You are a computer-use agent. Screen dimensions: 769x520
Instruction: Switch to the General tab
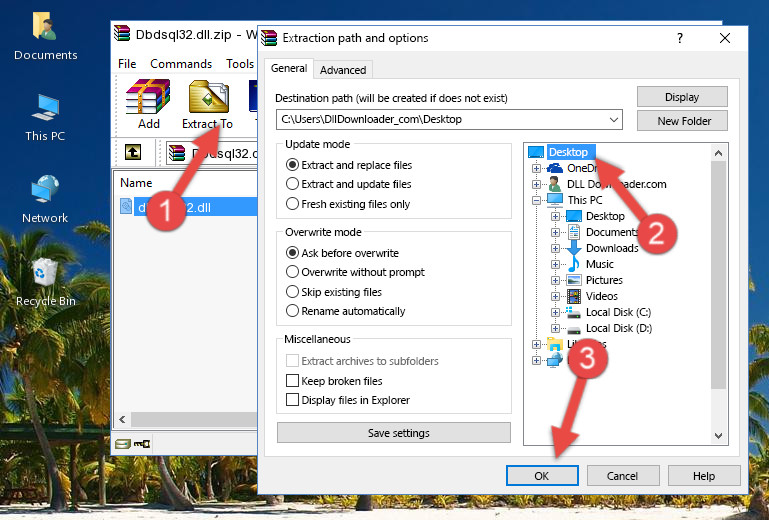coord(289,68)
